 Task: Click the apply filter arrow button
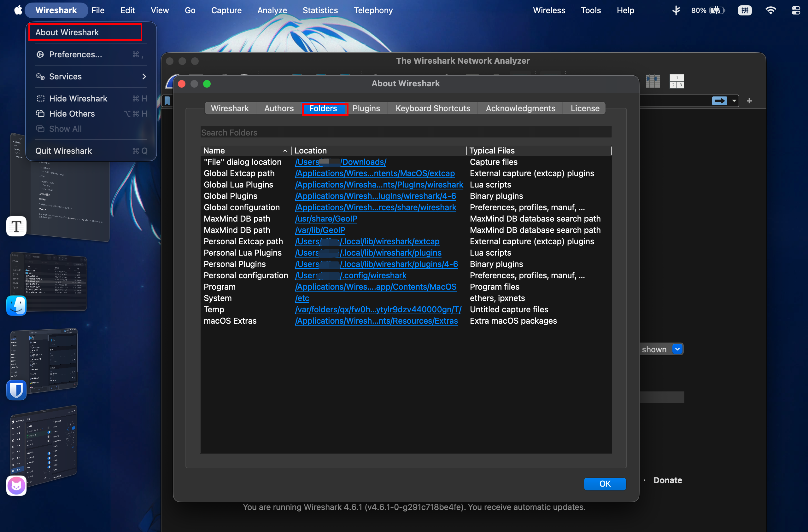tap(719, 101)
